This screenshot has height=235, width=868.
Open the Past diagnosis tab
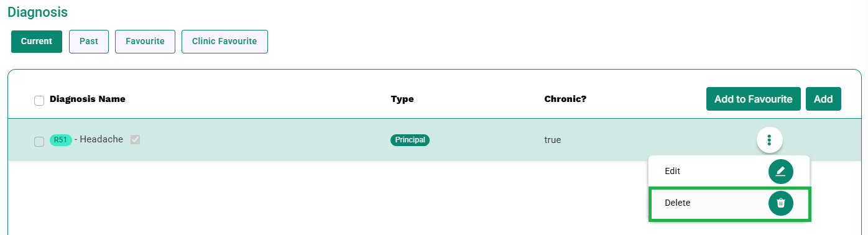[89, 42]
